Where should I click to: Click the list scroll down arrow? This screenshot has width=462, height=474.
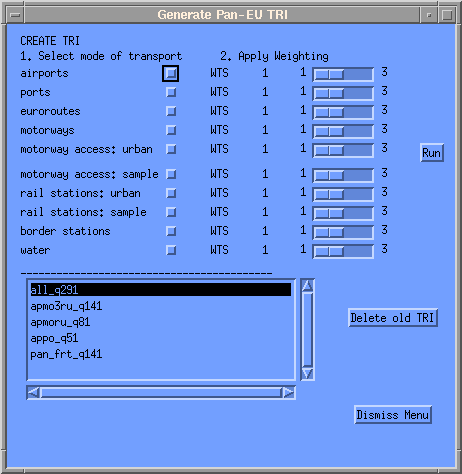pyautogui.click(x=307, y=373)
